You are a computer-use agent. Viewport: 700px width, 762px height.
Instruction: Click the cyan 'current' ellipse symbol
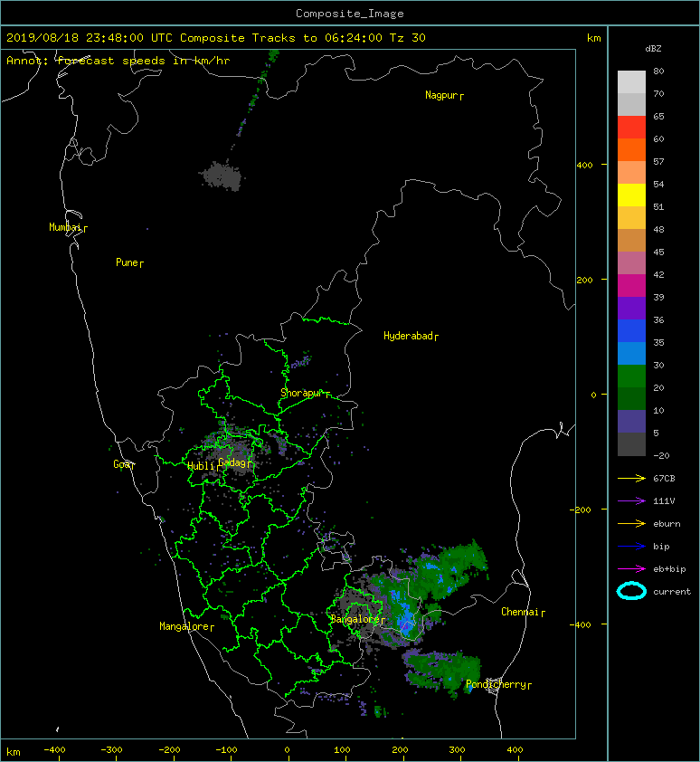pos(631,591)
